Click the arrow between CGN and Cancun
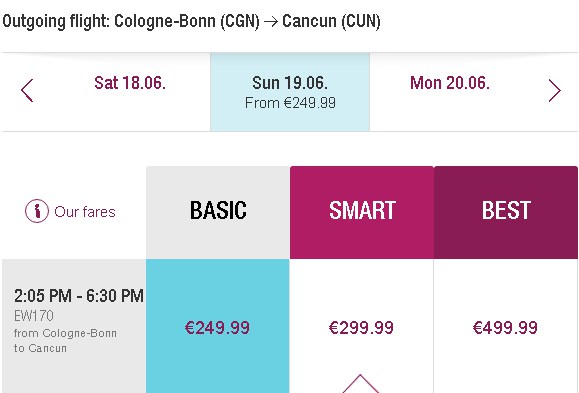 click(x=271, y=21)
